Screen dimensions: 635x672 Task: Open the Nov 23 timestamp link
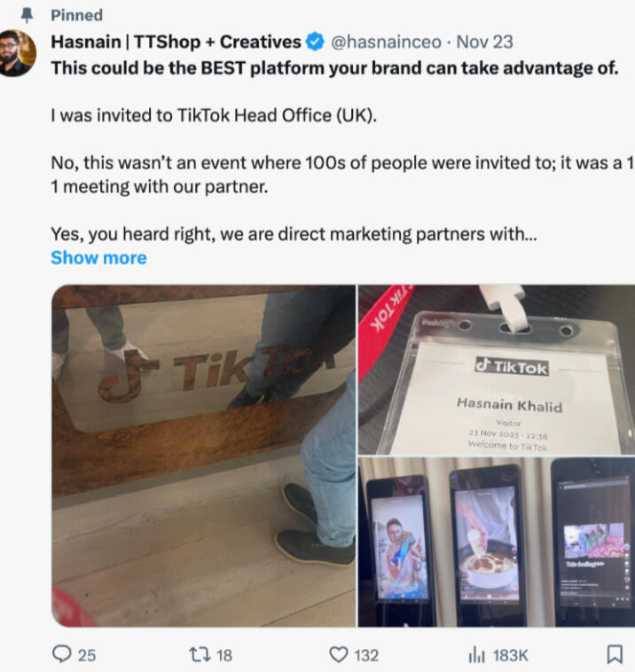pos(484,42)
